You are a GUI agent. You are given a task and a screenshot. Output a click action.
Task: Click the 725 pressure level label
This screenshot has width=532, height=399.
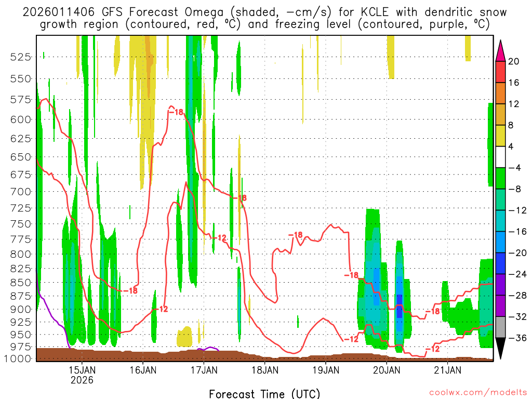(x=21, y=208)
